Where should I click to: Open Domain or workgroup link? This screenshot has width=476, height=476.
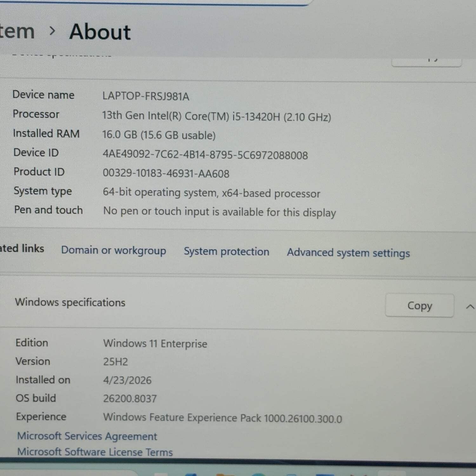pyautogui.click(x=114, y=250)
